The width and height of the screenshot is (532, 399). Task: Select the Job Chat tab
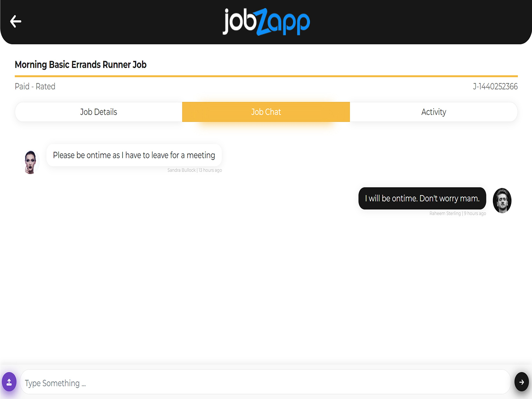[x=266, y=112]
